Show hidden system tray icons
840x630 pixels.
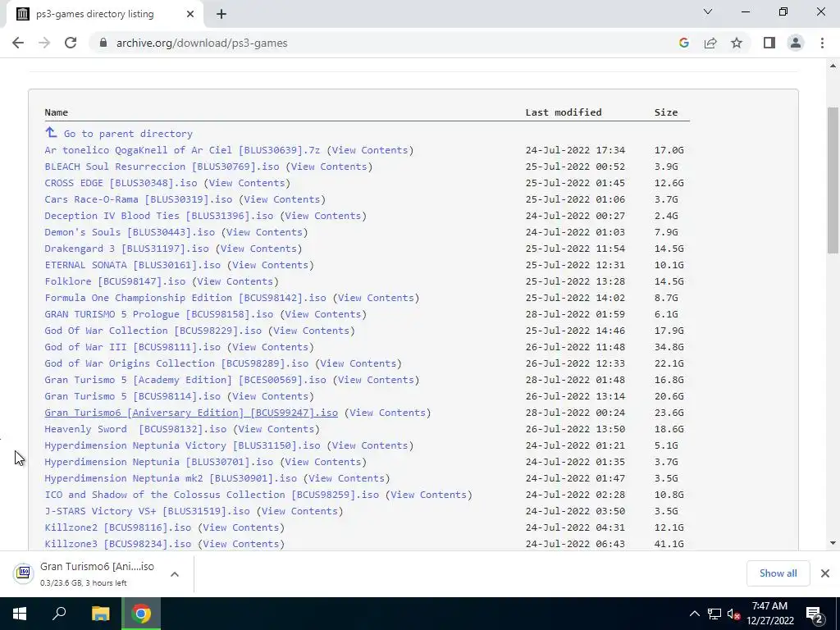point(694,614)
